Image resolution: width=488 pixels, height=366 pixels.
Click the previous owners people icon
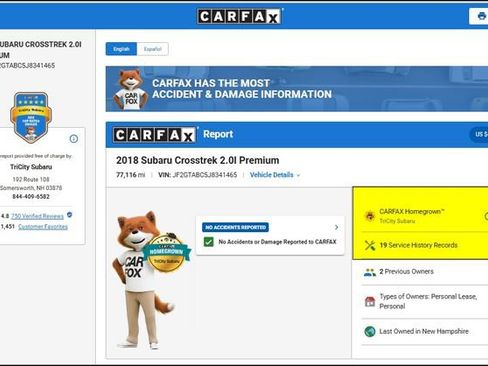point(370,272)
